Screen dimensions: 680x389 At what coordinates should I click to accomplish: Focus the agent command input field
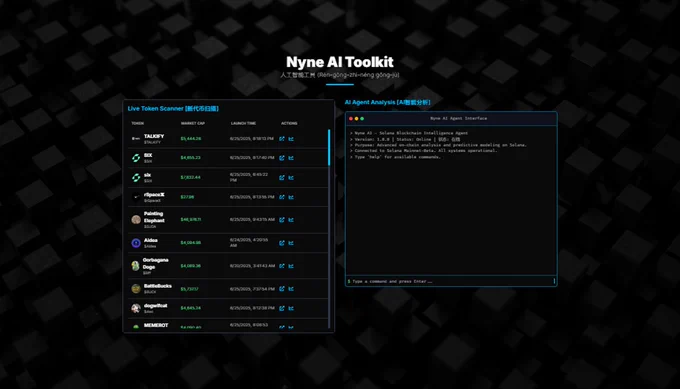(x=451, y=281)
